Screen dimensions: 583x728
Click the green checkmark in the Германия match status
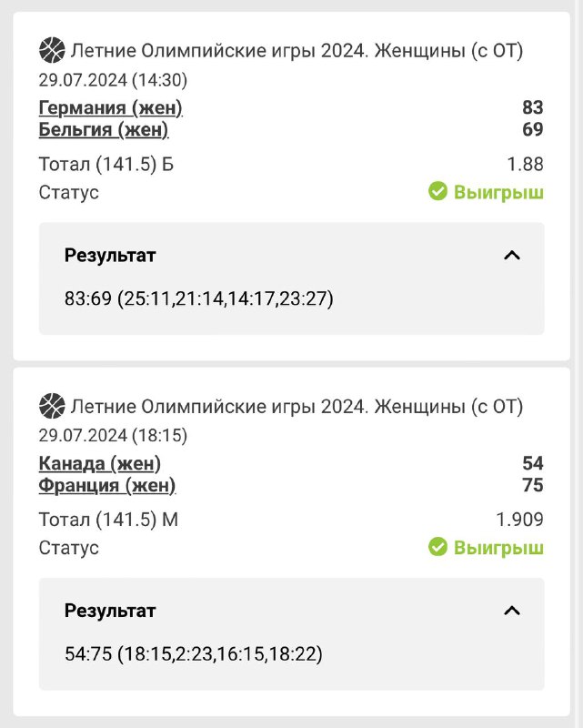(437, 192)
